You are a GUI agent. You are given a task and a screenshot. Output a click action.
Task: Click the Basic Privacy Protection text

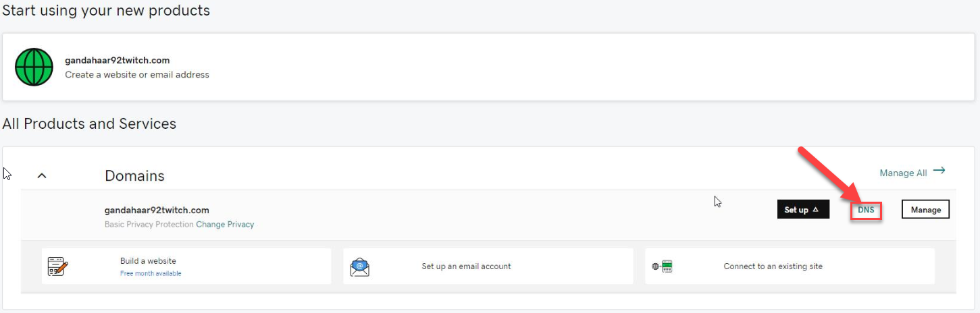[149, 225]
